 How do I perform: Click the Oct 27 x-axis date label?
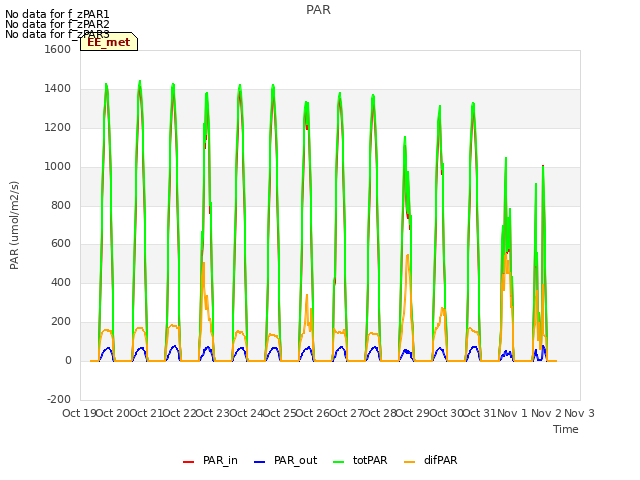point(346,413)
